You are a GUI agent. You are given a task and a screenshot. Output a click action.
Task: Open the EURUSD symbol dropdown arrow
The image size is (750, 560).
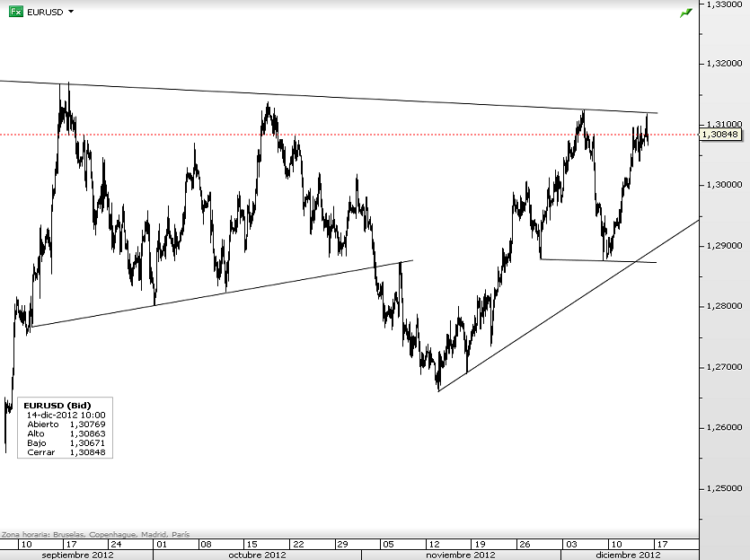[x=71, y=12]
